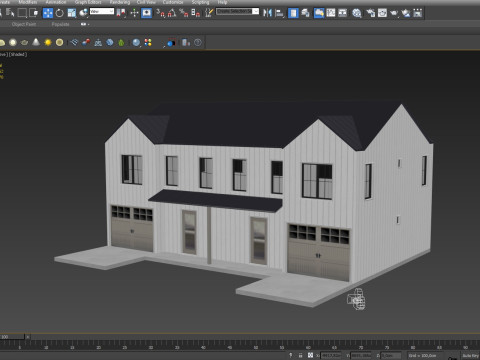This screenshot has height=360, width=480.
Task: Choose the rectangular selection region tool
Action: click(22, 13)
